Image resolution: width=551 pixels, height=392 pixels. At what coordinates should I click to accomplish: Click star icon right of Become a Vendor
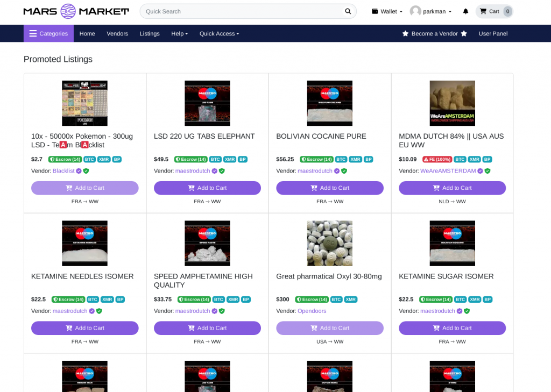(464, 33)
